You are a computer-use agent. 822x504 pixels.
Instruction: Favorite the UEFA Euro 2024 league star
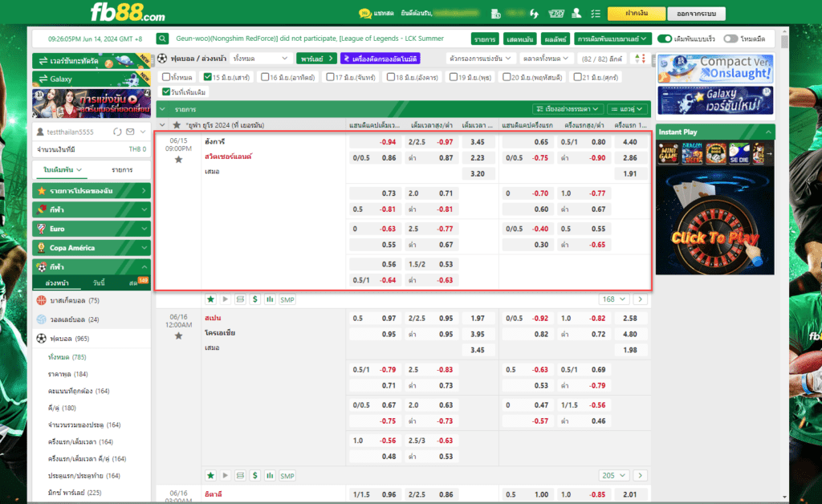pyautogui.click(x=177, y=125)
